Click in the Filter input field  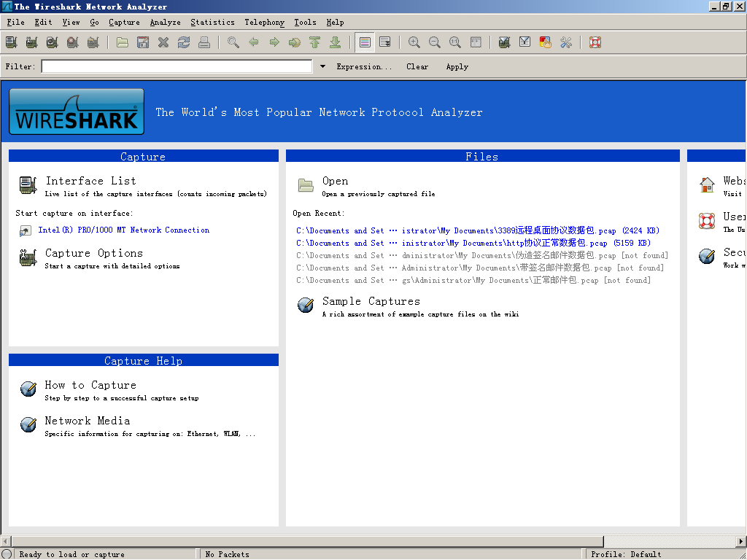coord(177,66)
